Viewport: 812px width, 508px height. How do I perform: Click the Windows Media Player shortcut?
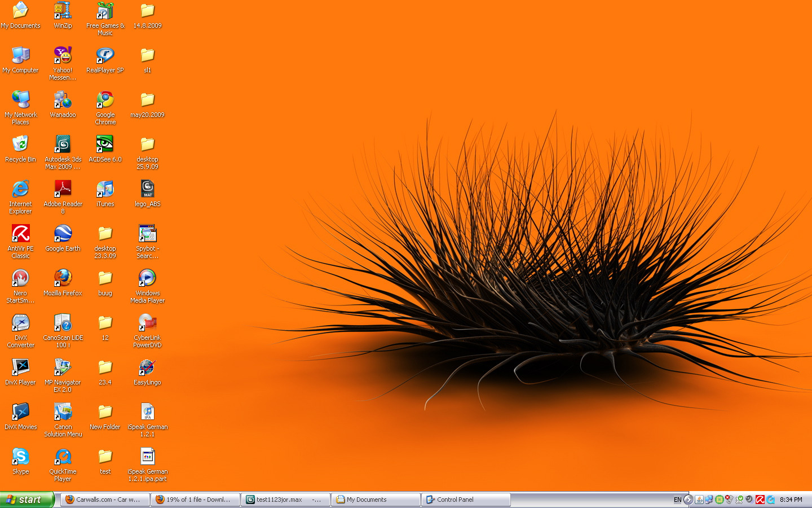[x=147, y=278]
